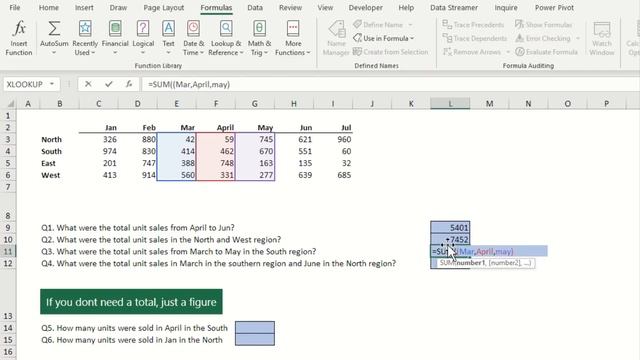
Task: Select cell containing 5401
Action: tap(450, 227)
